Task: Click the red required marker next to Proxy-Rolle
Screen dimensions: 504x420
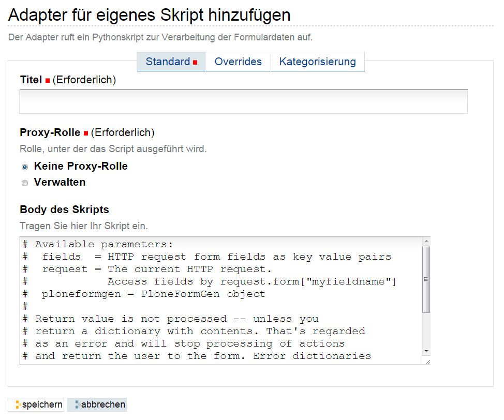Action: 86,133
